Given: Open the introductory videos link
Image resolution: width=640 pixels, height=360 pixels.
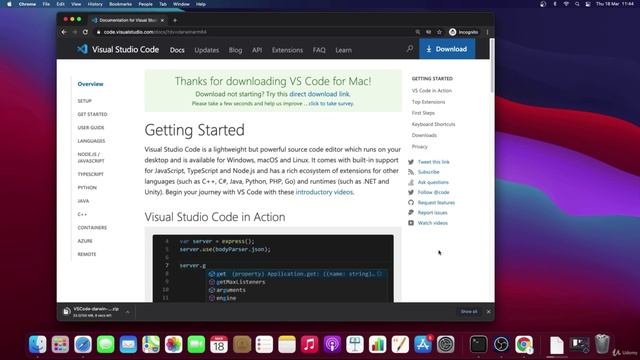Looking at the screenshot, I should point(324,192).
